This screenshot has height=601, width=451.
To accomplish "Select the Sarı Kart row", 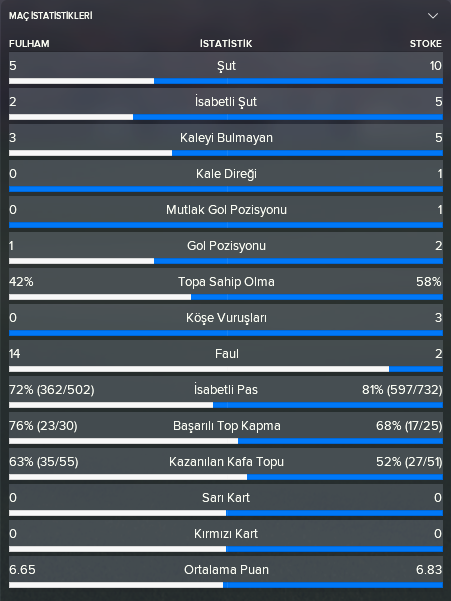I will pos(226,501).
